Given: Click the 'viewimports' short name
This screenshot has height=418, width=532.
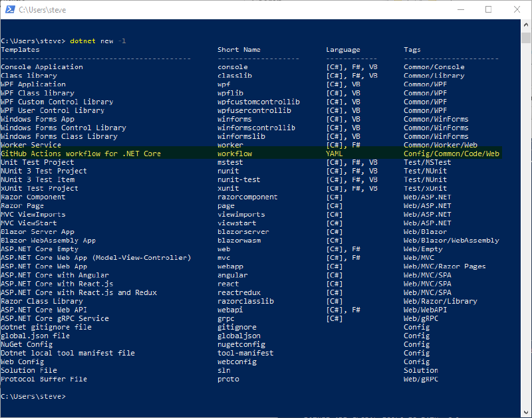Looking at the screenshot, I should click(241, 215).
